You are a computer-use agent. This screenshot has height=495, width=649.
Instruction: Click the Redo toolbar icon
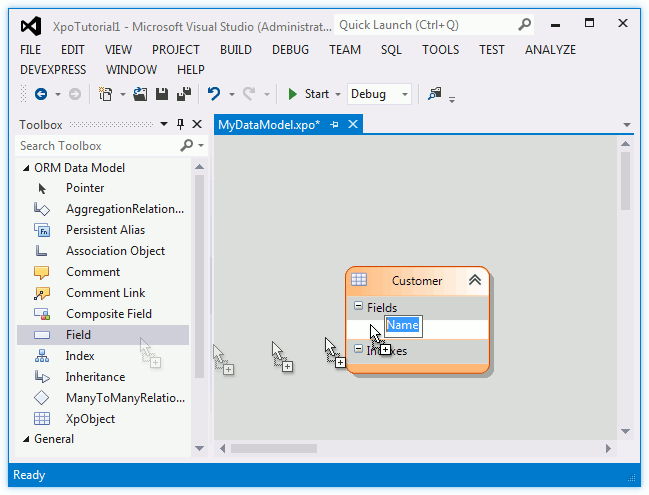(x=249, y=94)
